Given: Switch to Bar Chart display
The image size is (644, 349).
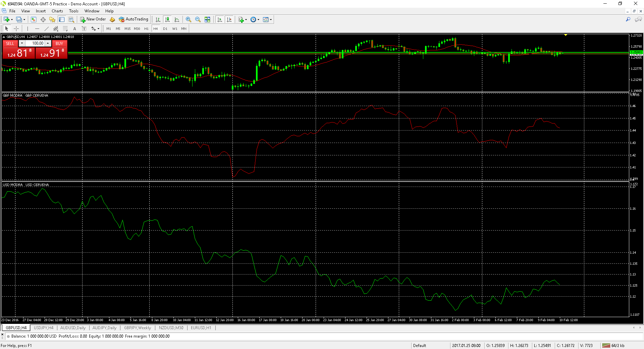Looking at the screenshot, I should [158, 19].
